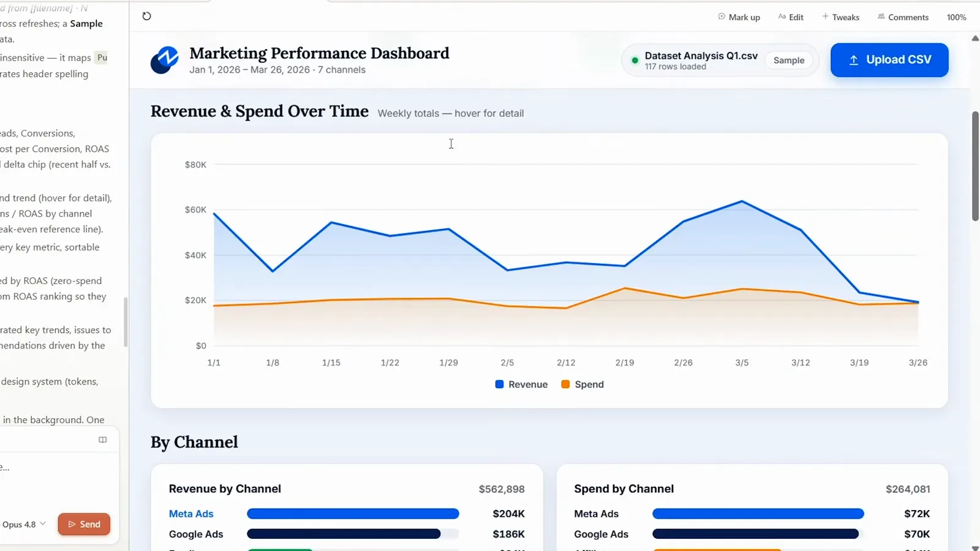The height and width of the screenshot is (551, 980).
Task: Click Google Ads in Spend by Channel
Action: (x=601, y=534)
